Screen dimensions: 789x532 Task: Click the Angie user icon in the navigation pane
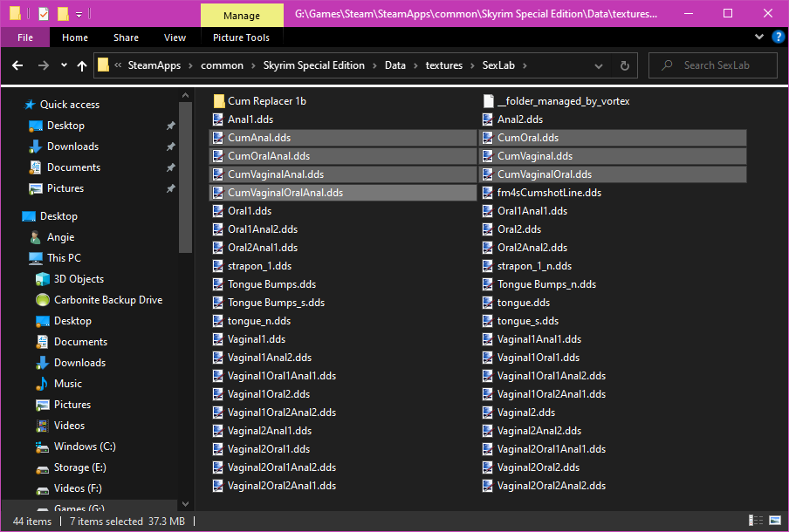[x=35, y=237]
